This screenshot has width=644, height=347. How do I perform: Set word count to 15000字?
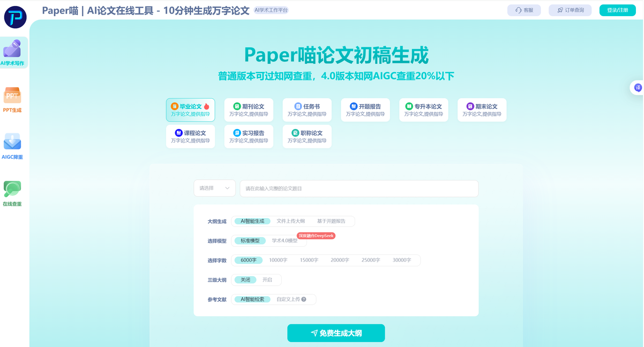click(309, 260)
